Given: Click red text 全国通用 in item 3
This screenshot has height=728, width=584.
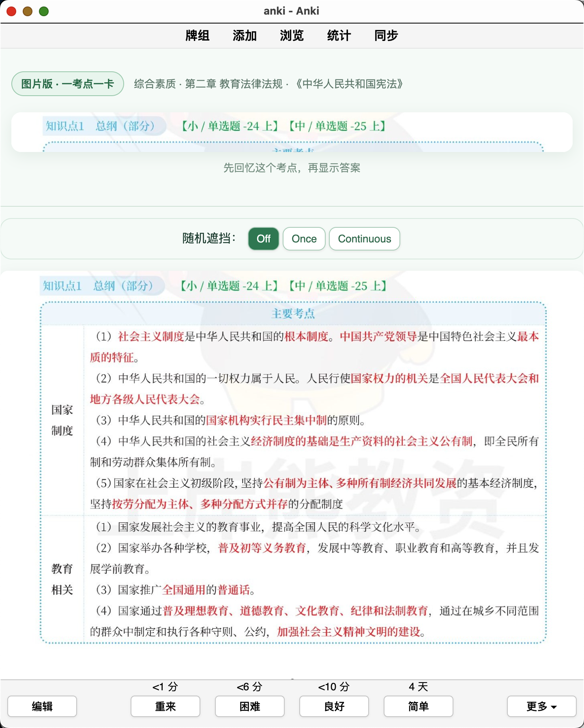Looking at the screenshot, I should (184, 590).
